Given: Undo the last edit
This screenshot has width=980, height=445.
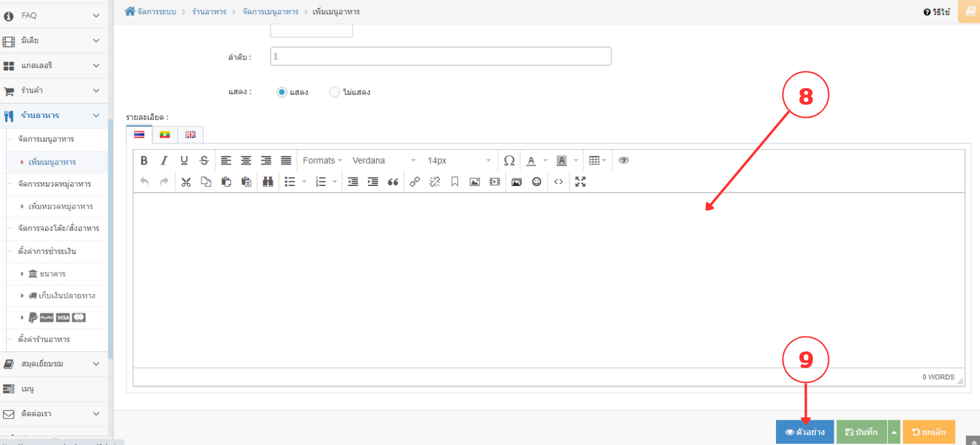Looking at the screenshot, I should [x=144, y=182].
